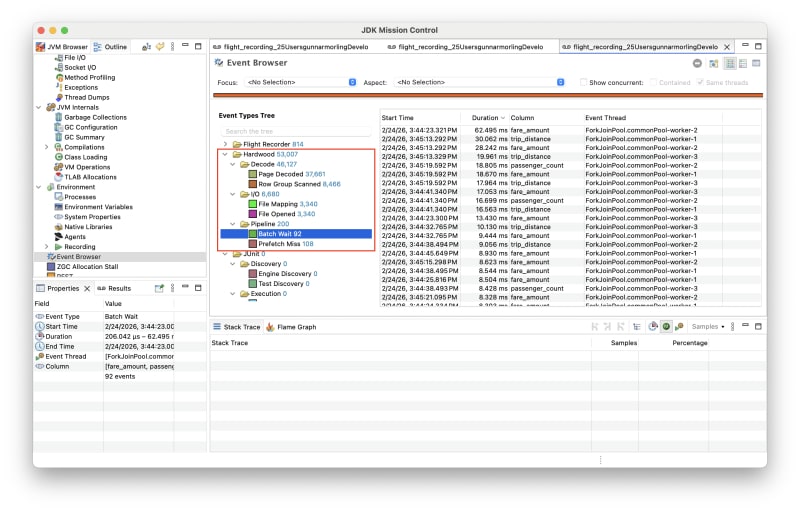Open the Class Loading page

coord(85,157)
